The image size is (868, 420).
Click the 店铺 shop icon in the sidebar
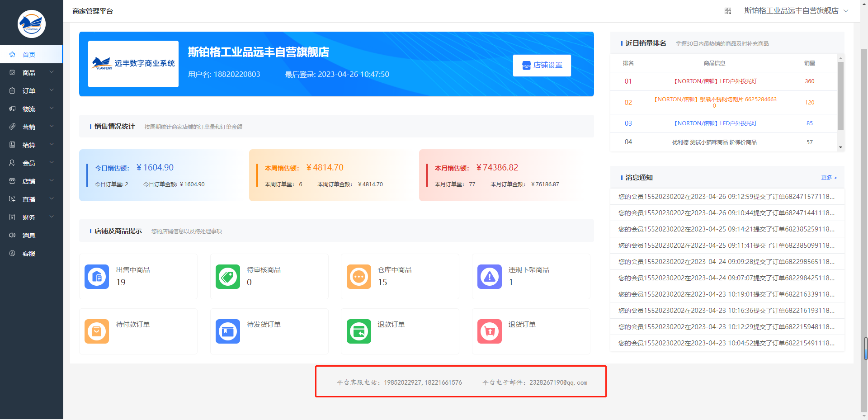point(12,181)
